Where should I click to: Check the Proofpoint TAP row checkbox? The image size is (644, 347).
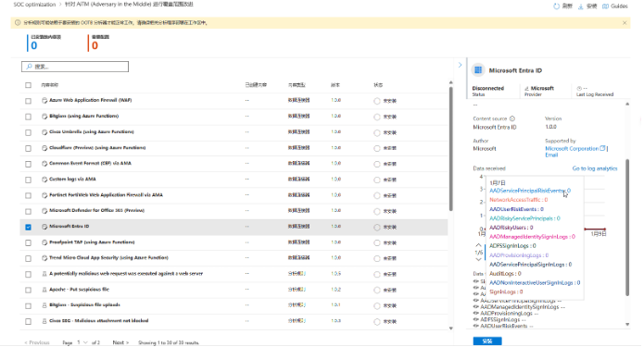pos(28,242)
